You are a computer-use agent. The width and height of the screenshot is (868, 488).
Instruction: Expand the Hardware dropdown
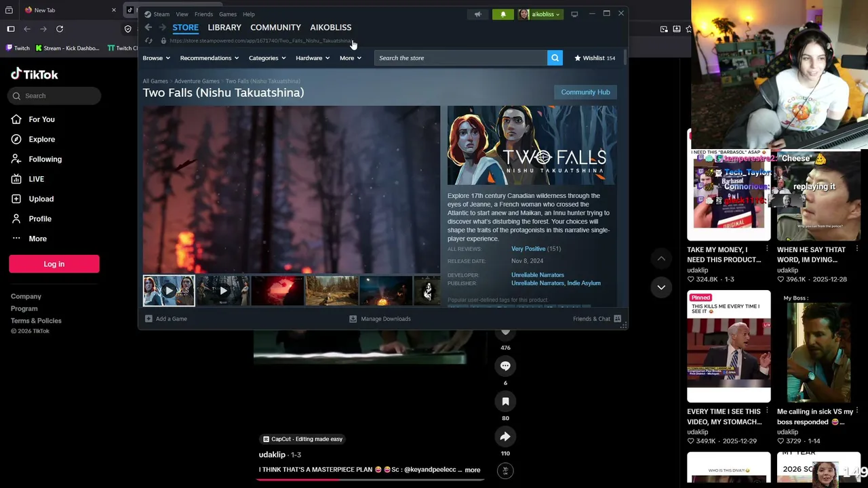click(x=313, y=58)
